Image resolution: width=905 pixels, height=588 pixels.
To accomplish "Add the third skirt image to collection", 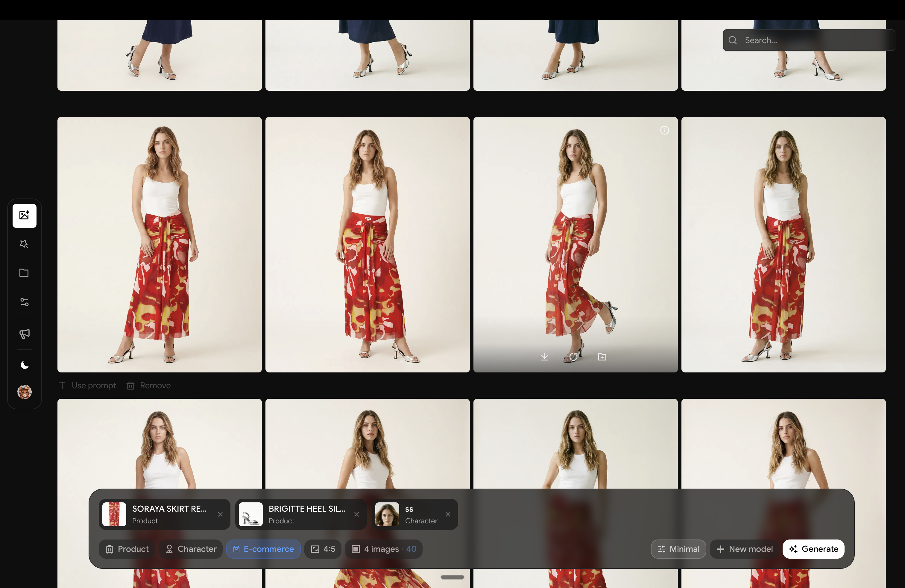I will [x=602, y=357].
